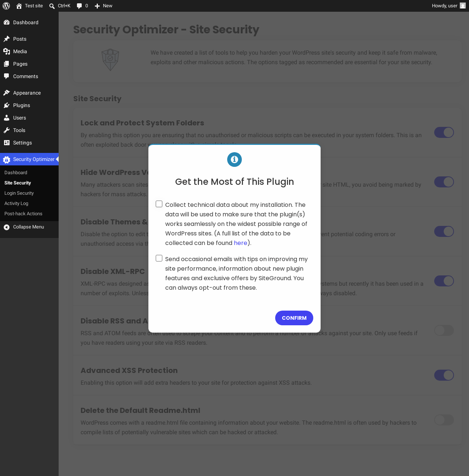
Task: Click the Collapse Menu arrow icon
Action: (x=7, y=227)
